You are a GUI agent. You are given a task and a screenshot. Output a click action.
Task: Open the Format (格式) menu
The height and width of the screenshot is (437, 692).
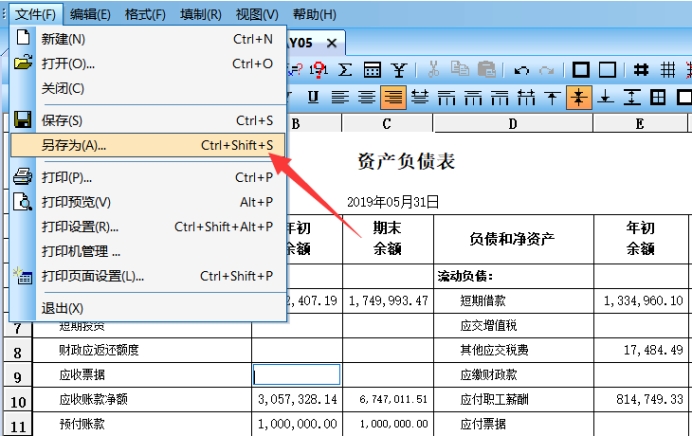pos(146,14)
